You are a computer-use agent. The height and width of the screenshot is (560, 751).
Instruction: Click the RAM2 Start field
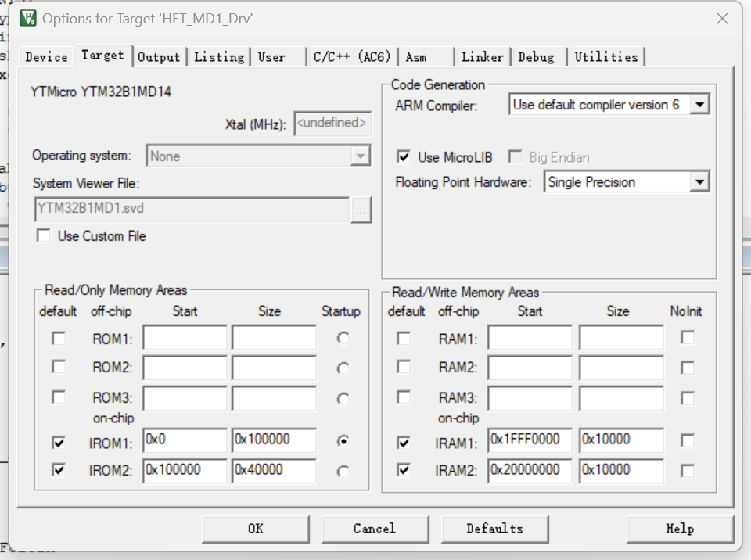(x=530, y=368)
